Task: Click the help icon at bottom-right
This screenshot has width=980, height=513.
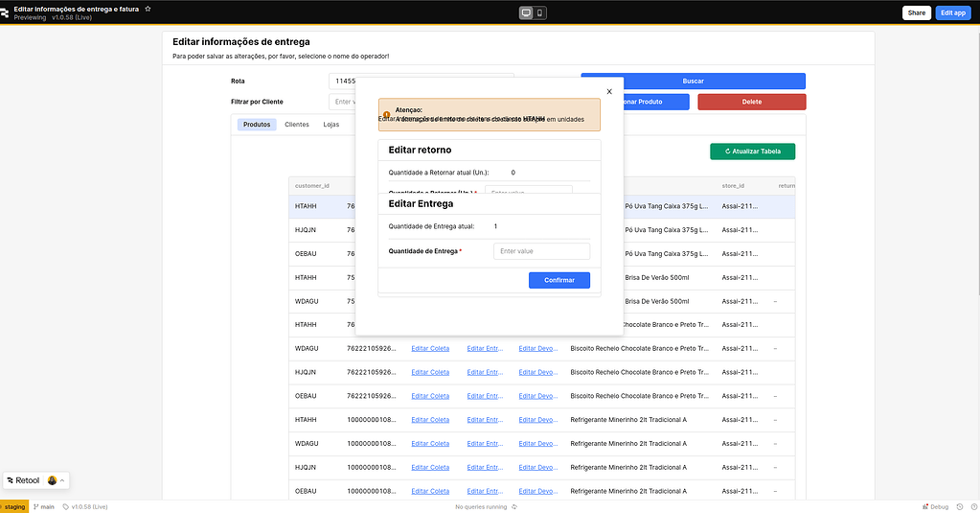Action: 973,506
